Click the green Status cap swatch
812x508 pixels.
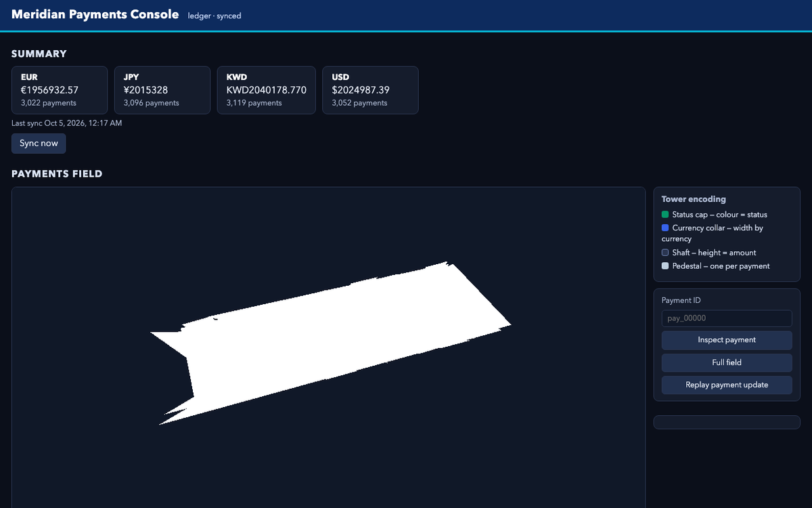[665, 215]
